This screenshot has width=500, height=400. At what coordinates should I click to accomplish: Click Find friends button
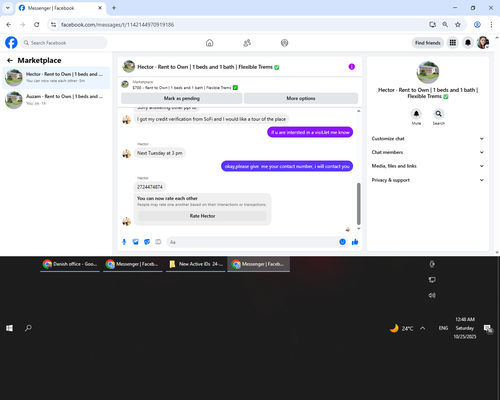coord(428,43)
